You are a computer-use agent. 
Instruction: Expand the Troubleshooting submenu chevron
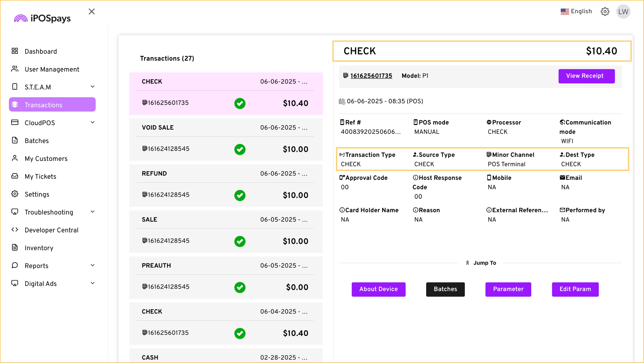[93, 212]
